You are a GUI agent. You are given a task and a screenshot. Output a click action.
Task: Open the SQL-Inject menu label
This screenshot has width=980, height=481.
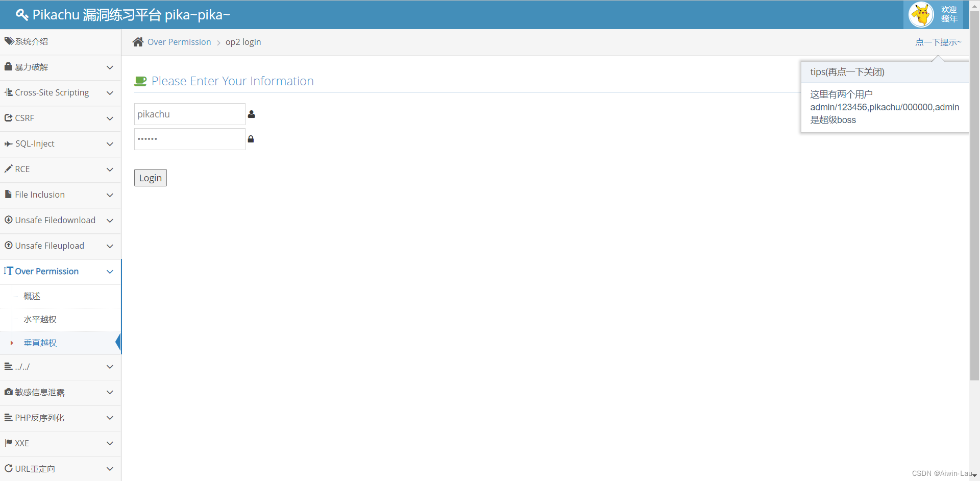click(35, 144)
